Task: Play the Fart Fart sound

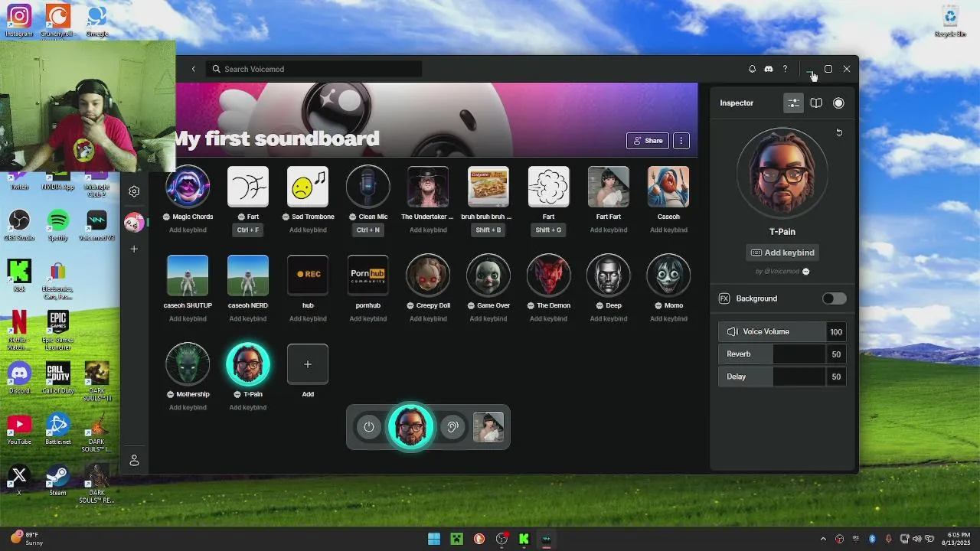Action: (x=609, y=187)
